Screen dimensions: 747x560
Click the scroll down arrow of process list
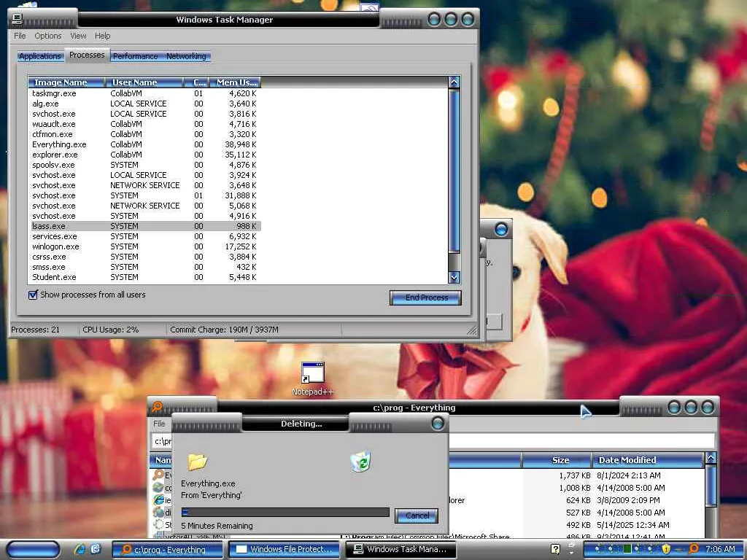[454, 277]
